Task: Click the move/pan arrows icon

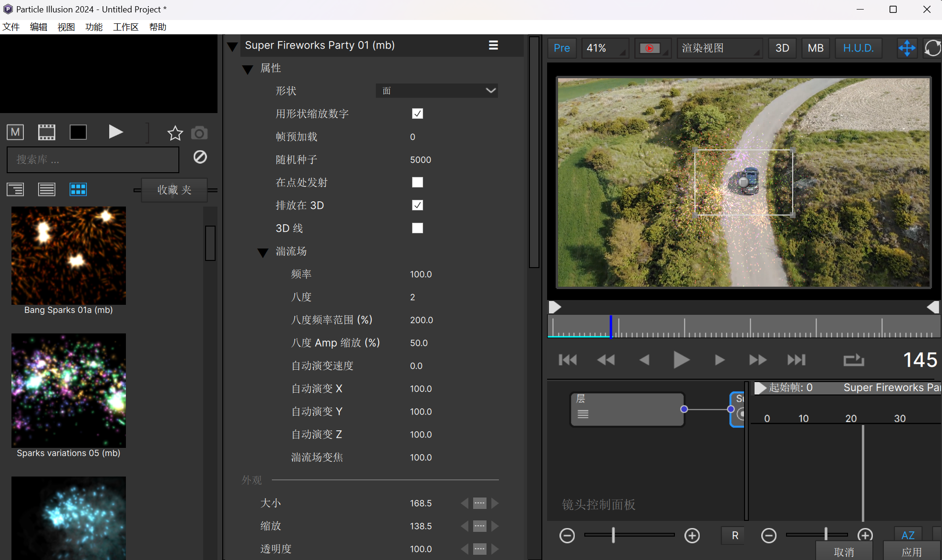Action: (907, 48)
